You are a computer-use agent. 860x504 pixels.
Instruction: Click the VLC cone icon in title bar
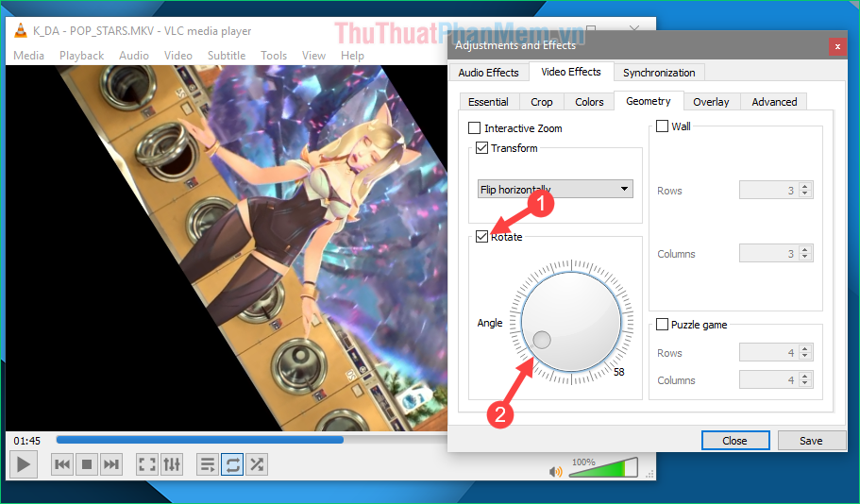(20, 31)
